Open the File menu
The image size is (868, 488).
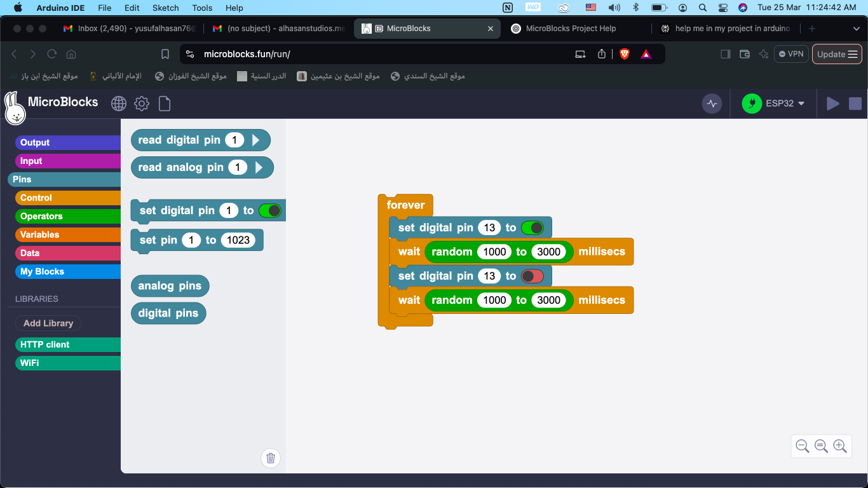(x=105, y=8)
